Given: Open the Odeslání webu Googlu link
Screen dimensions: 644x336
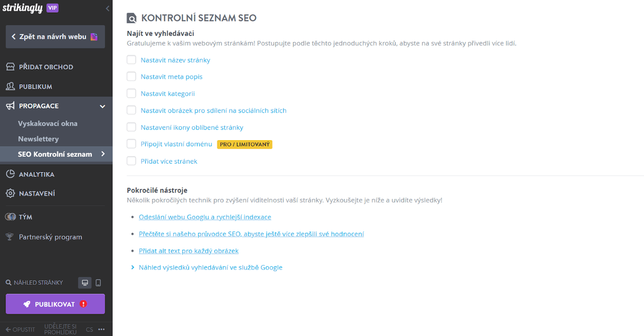Looking at the screenshot, I should click(204, 217).
